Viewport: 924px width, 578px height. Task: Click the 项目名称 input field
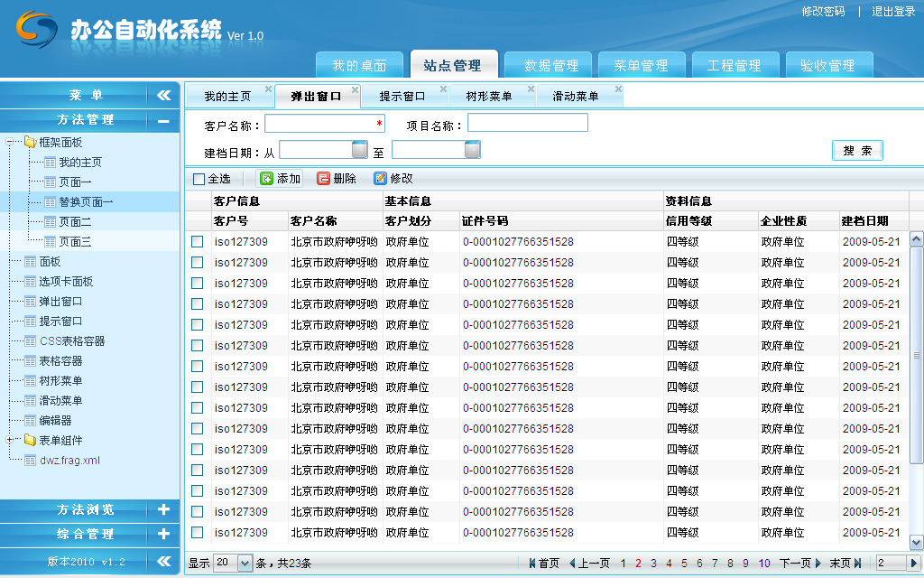click(527, 122)
